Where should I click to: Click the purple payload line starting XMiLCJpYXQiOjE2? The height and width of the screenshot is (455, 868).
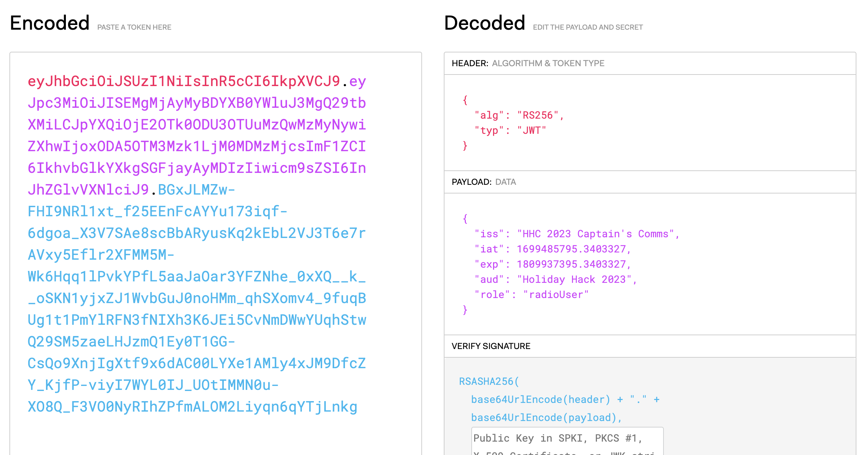pyautogui.click(x=197, y=125)
